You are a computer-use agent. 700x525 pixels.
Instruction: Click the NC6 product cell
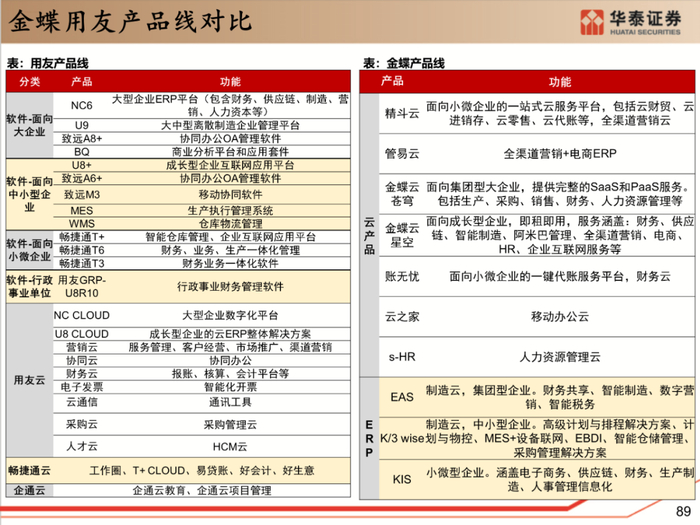(82, 105)
